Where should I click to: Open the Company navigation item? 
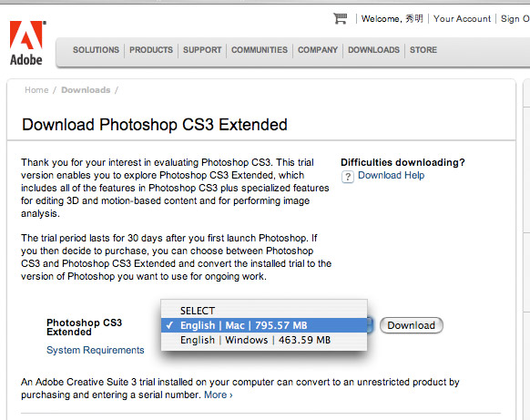pyautogui.click(x=318, y=50)
